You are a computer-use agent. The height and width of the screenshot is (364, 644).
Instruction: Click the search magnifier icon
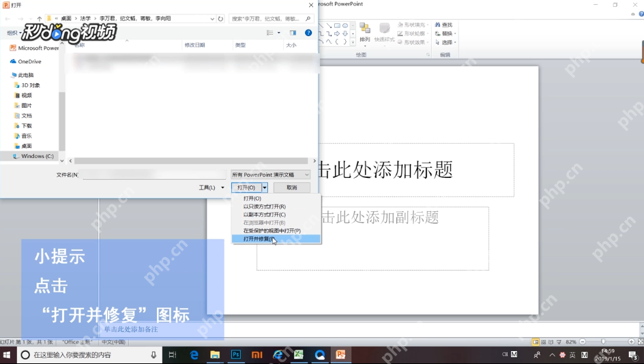308,18
